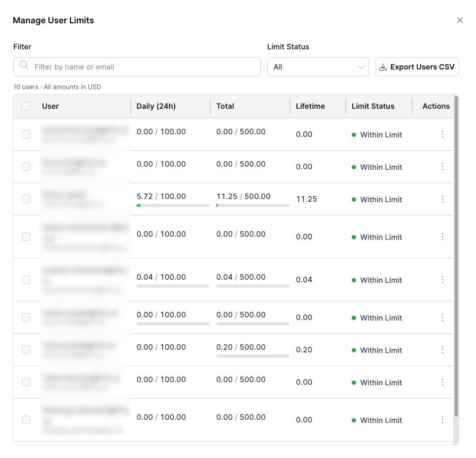Click the Filter by name or email field
The height and width of the screenshot is (458, 476).
click(137, 67)
